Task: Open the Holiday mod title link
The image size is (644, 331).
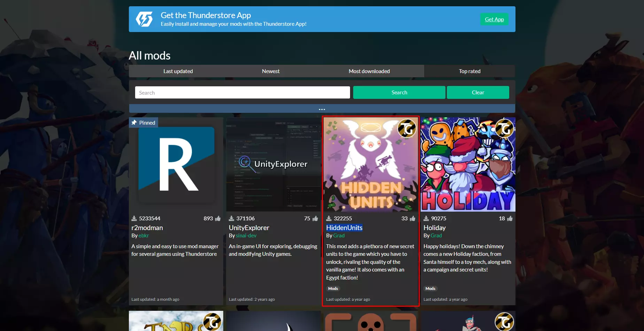Action: point(435,228)
